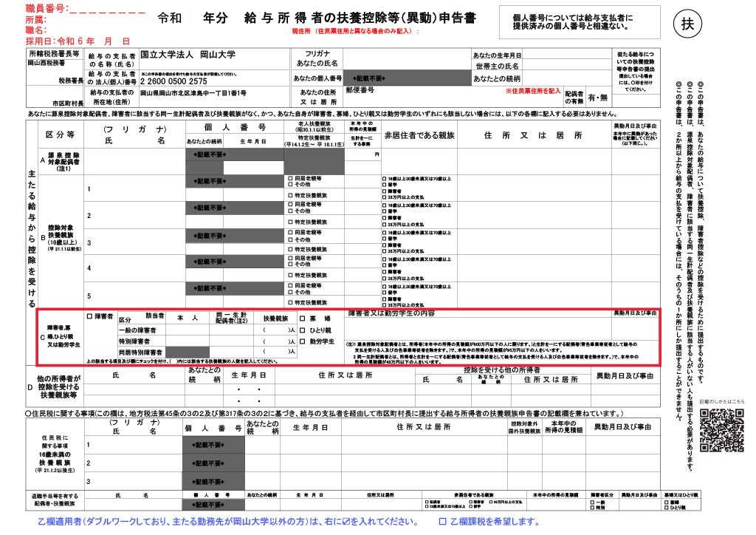756x535 pixels.
Task: Click the name field for row A spouse
Action: coord(134,162)
